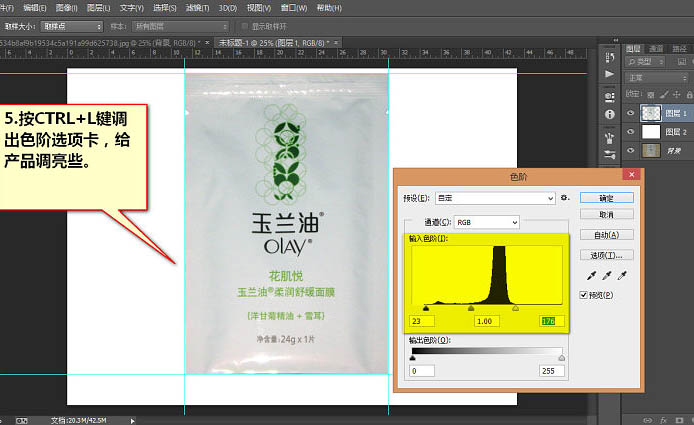Image resolution: width=694 pixels, height=425 pixels.
Task: Click the link layers icon
Action: 648,420
